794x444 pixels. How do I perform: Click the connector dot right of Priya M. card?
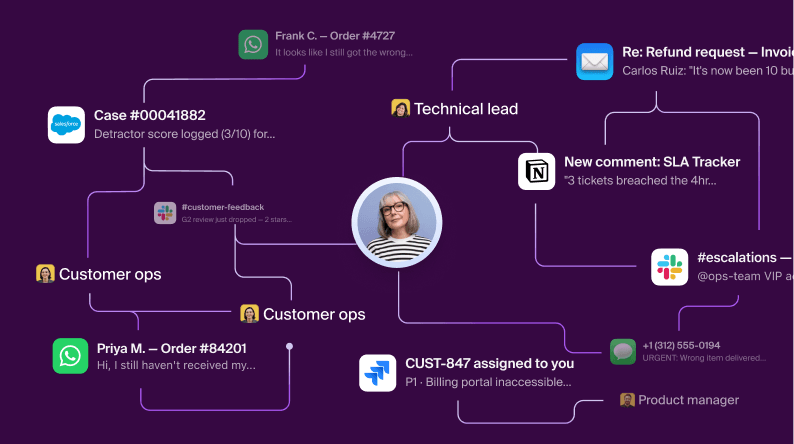[290, 346]
